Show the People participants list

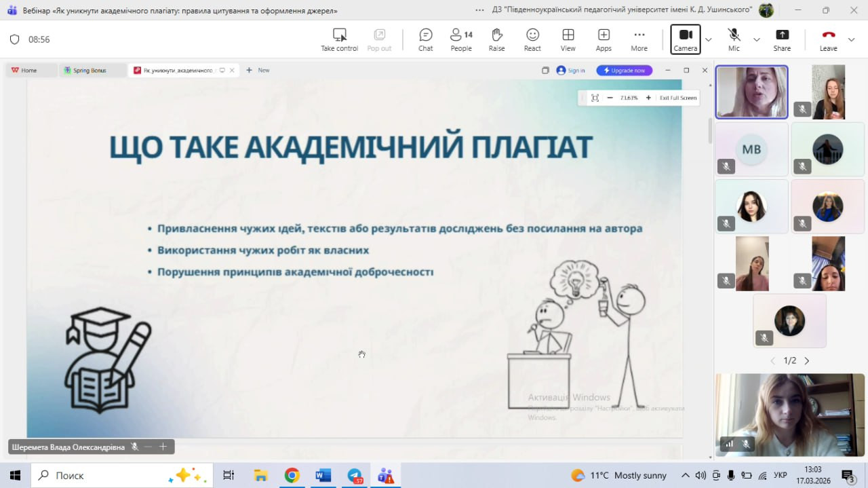coord(461,39)
